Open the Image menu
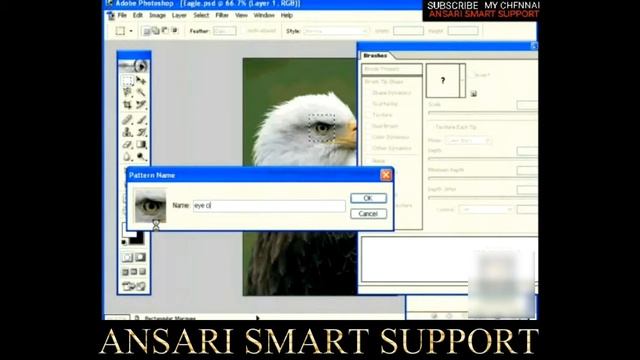 click(157, 15)
